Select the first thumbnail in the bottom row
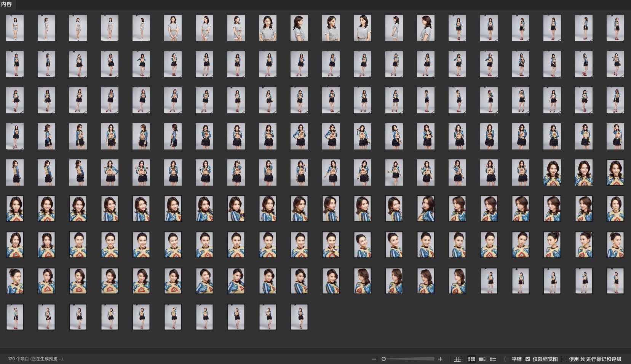This screenshot has height=364, width=631. 15,317
